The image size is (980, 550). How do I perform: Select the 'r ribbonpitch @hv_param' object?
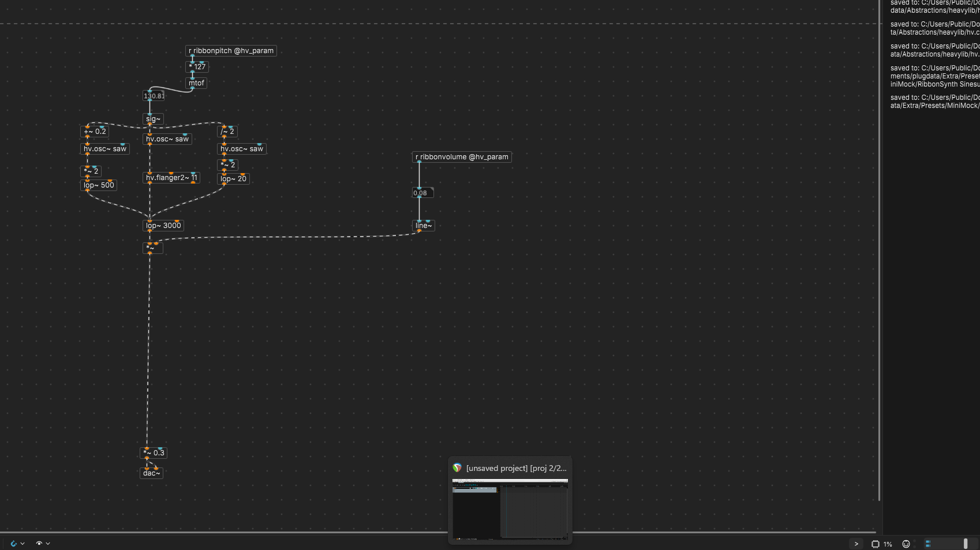click(231, 51)
